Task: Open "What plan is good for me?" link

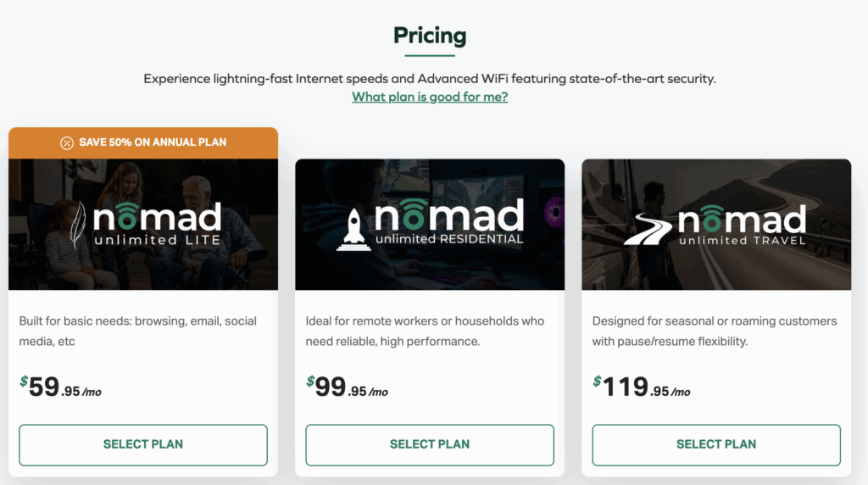Action: pyautogui.click(x=430, y=97)
